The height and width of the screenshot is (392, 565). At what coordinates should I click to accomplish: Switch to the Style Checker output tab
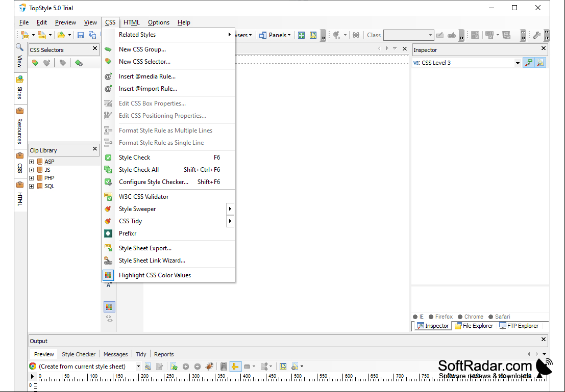(79, 354)
